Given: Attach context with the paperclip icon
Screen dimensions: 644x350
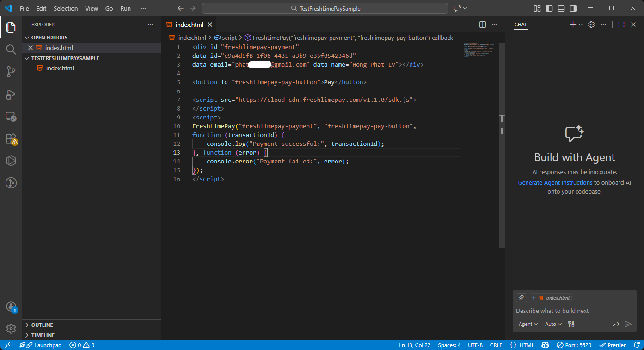Looking at the screenshot, I should coord(521,298).
